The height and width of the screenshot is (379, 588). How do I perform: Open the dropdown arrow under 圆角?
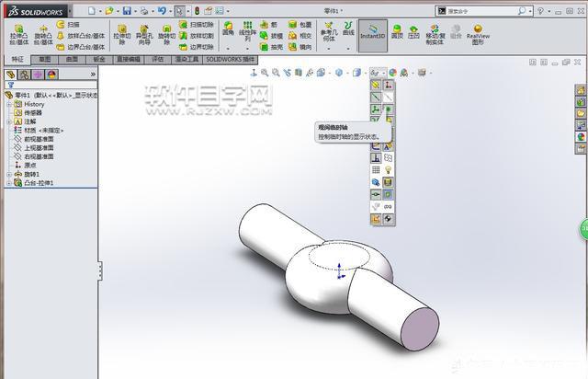point(228,49)
